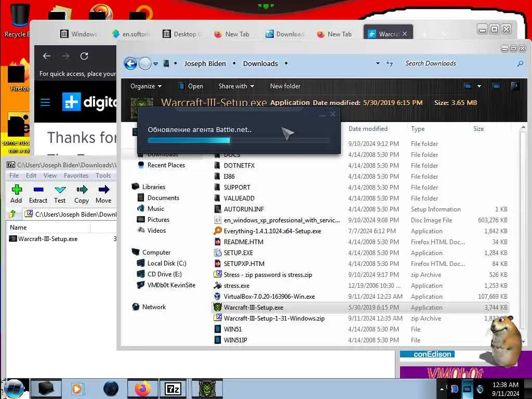The width and height of the screenshot is (532, 399).
Task: Sort by Date modified column header
Action: coord(368,129)
